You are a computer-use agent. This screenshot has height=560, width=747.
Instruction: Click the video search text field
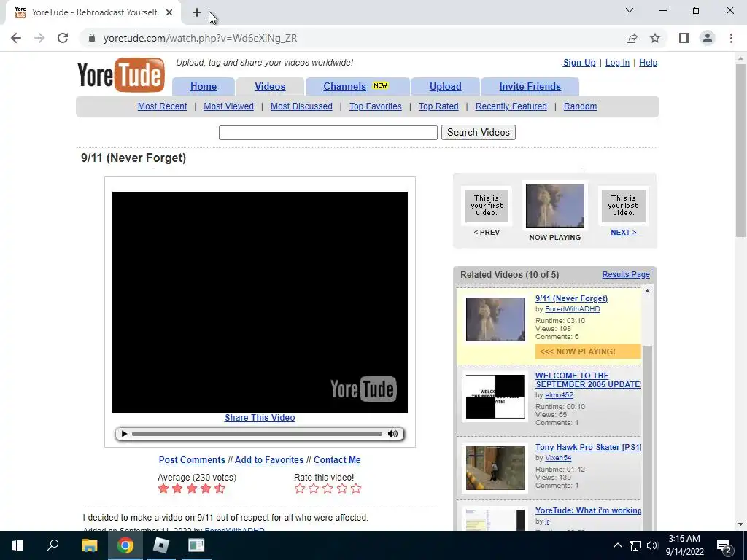click(x=328, y=133)
